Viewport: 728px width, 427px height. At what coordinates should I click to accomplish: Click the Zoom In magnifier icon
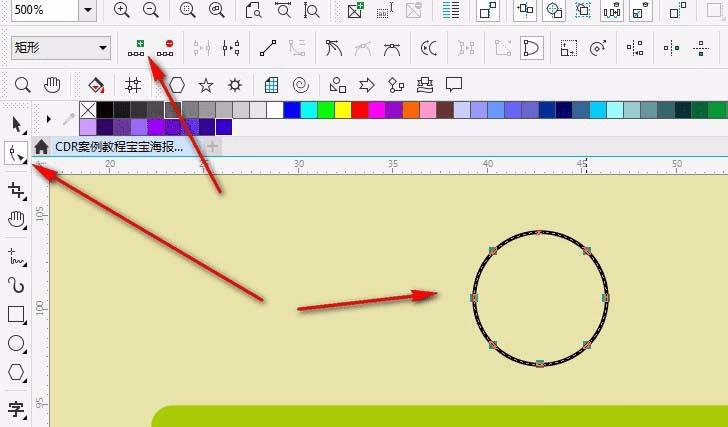tap(121, 10)
